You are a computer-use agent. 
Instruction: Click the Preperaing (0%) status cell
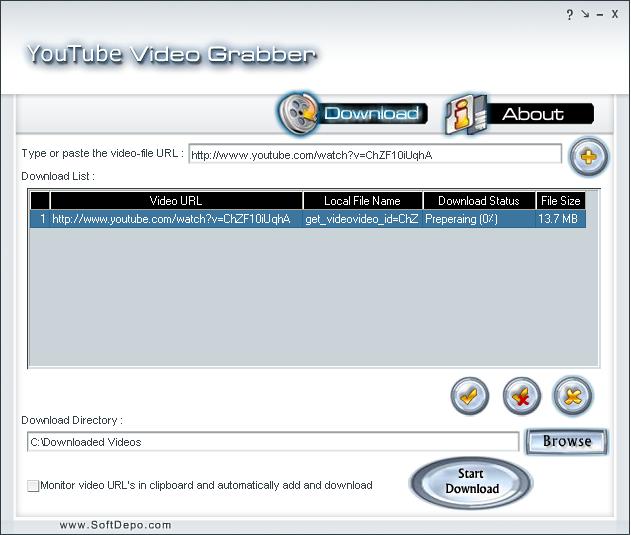[479, 219]
